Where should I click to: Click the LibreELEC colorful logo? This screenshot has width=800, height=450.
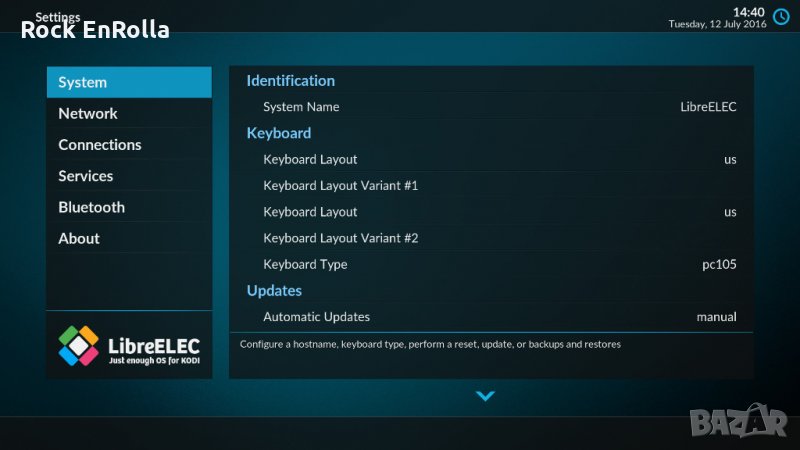point(78,345)
